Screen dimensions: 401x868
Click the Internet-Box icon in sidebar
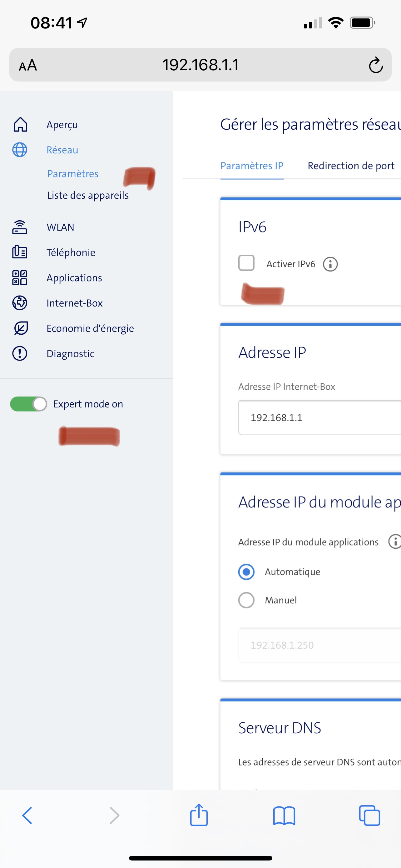20,303
